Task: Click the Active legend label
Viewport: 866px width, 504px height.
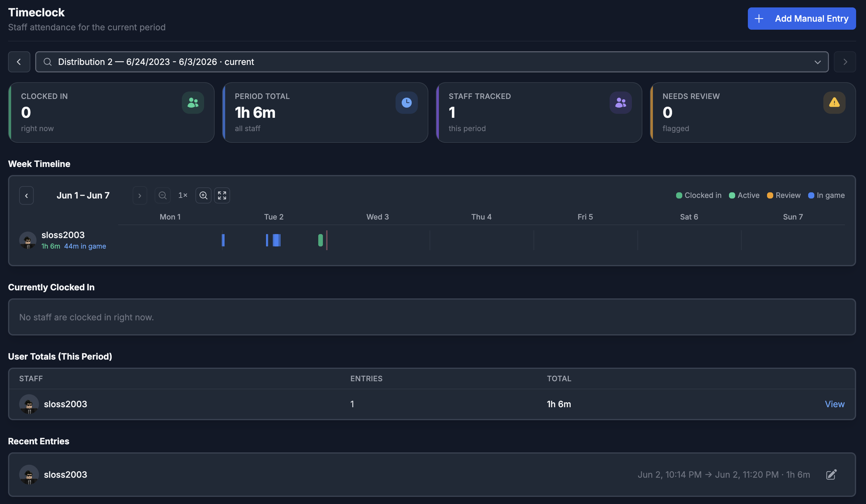Action: tap(748, 195)
